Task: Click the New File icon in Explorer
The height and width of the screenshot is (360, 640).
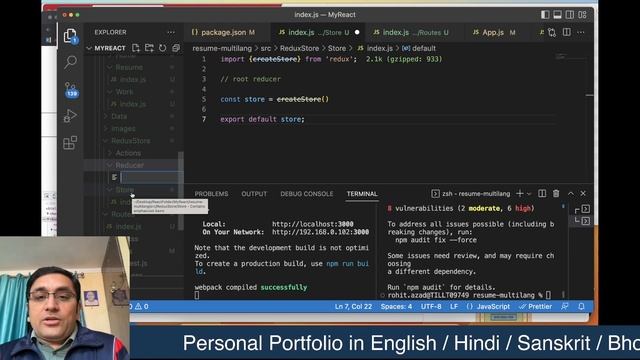Action: (x=136, y=48)
